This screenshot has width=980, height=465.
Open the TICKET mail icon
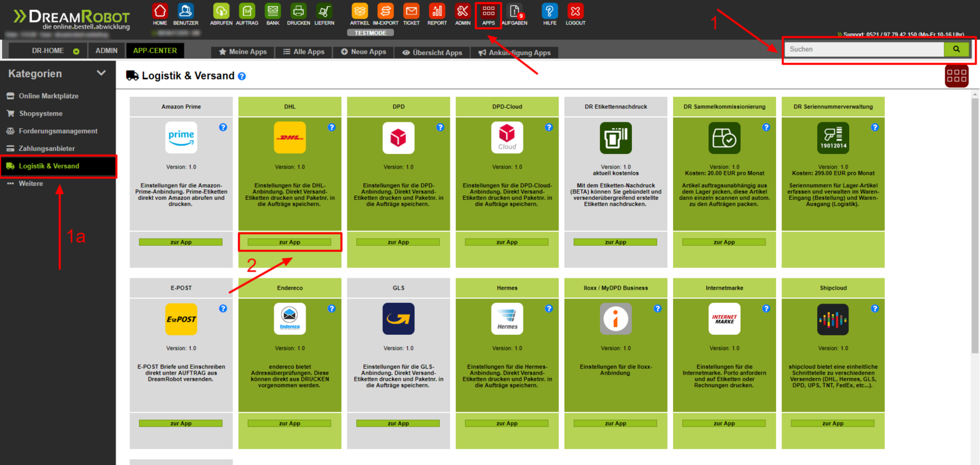click(x=411, y=11)
